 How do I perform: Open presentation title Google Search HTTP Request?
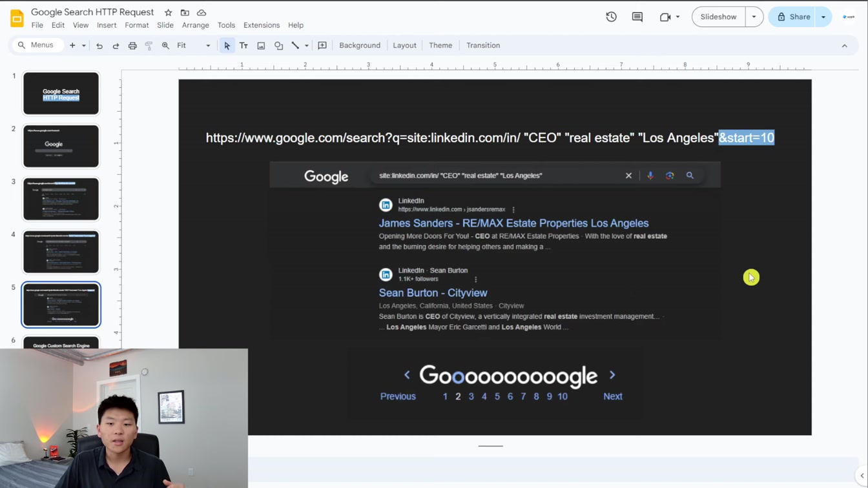pos(92,12)
